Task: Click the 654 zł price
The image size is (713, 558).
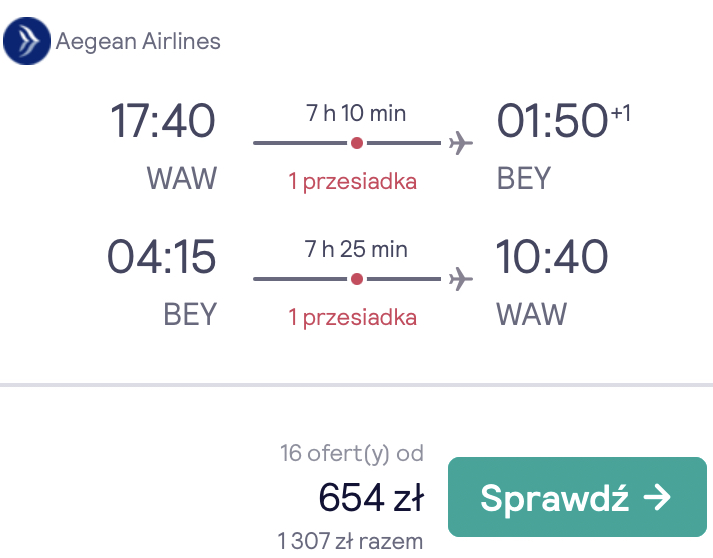Action: tap(372, 498)
